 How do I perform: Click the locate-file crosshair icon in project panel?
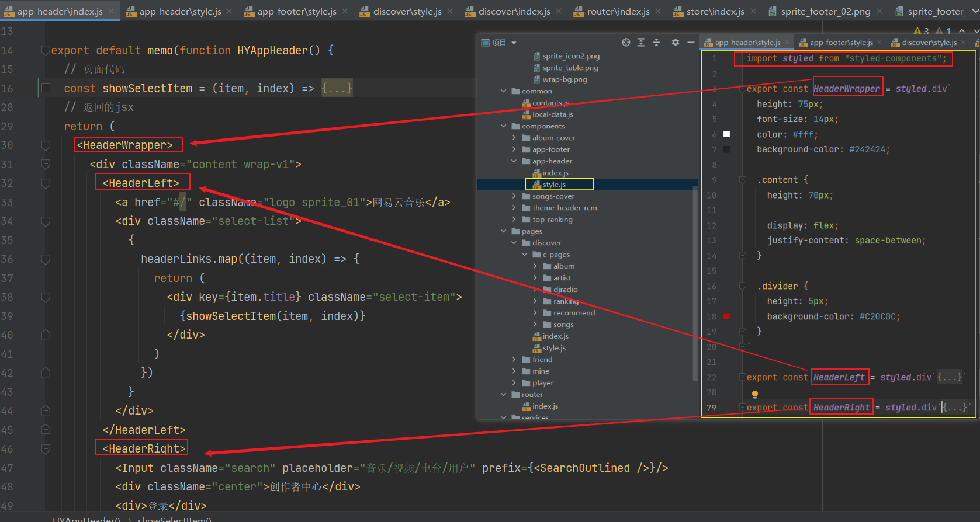click(x=626, y=42)
